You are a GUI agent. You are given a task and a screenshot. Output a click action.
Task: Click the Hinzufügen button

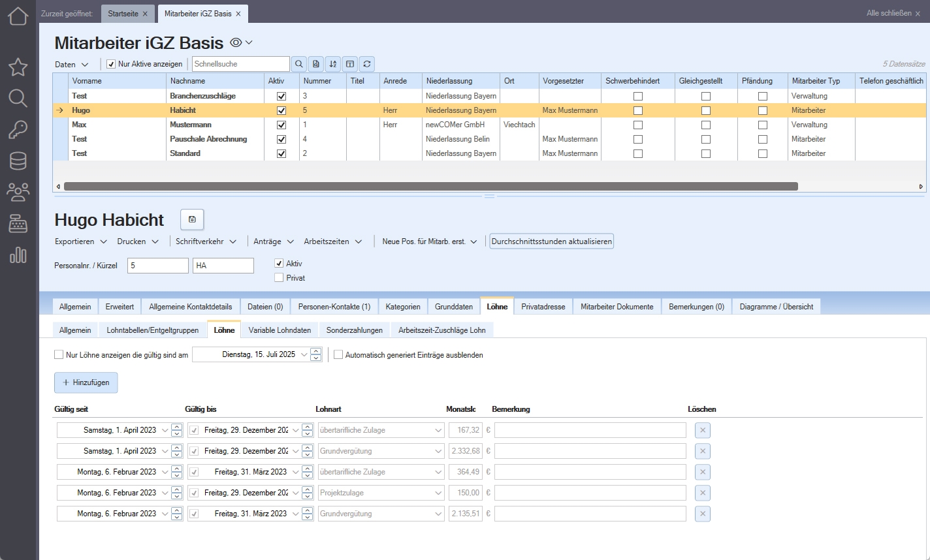point(86,382)
